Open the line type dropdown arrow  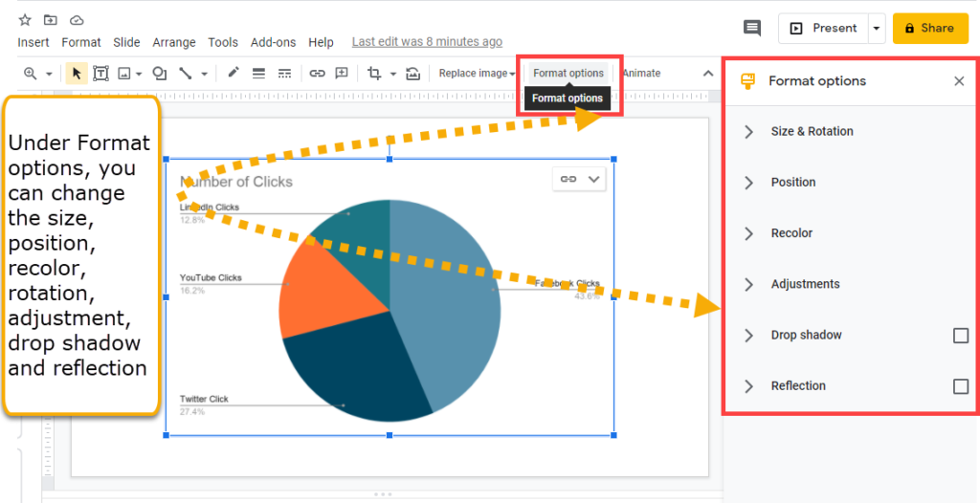click(204, 75)
